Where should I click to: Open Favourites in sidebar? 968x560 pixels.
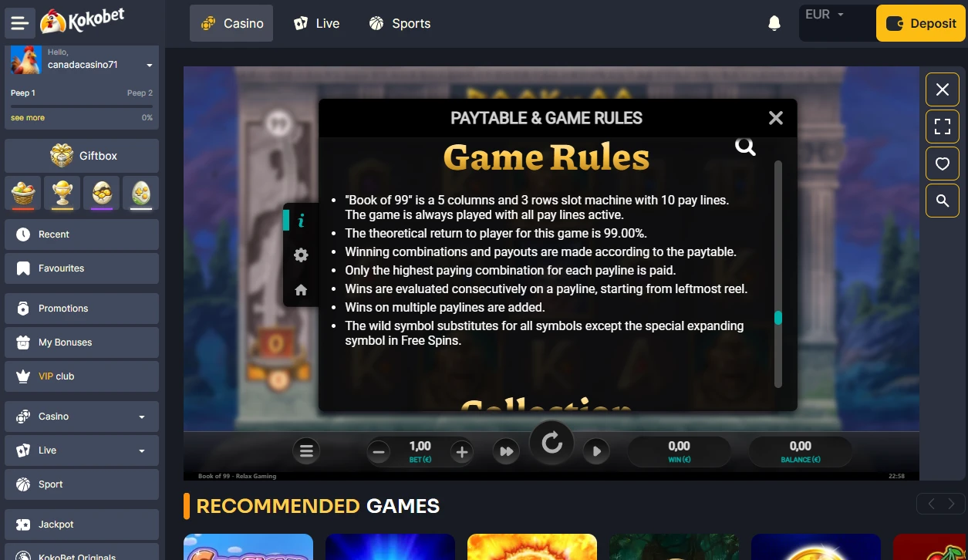tap(82, 268)
